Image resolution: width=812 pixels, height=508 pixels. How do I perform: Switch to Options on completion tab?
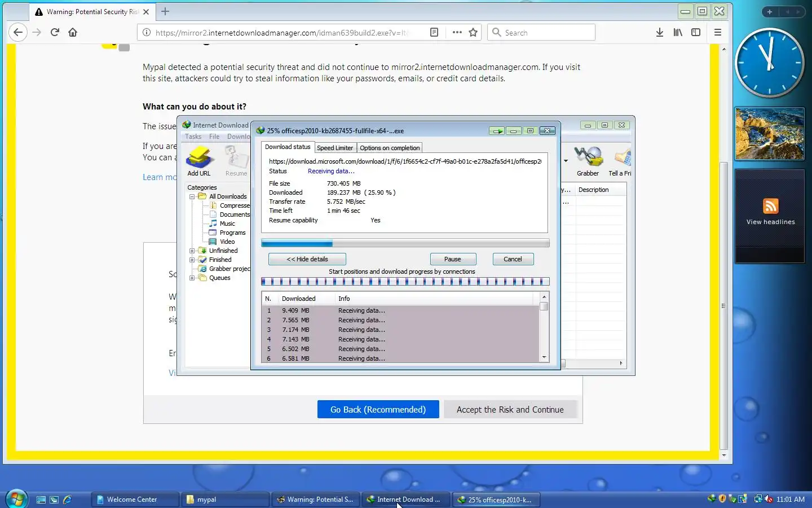[x=390, y=148]
